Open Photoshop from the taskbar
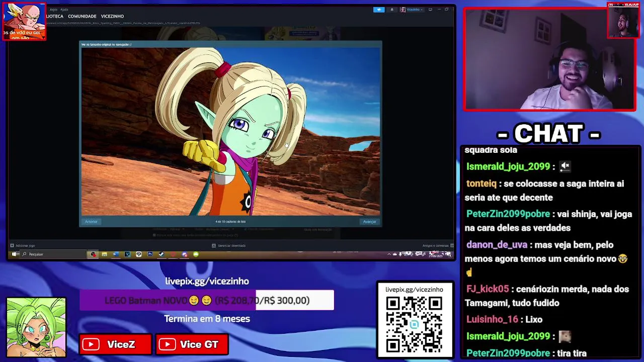Viewport: 644px width, 362px height. [150, 254]
